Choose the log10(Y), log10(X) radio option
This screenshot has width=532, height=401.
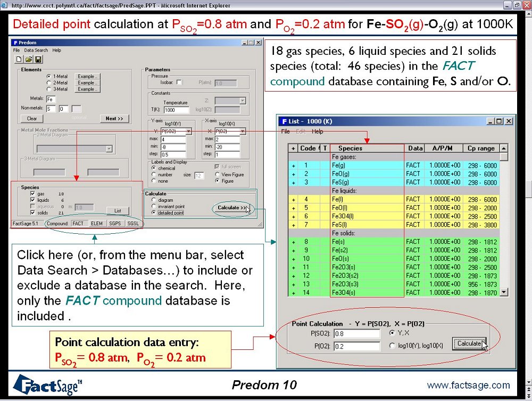click(x=393, y=346)
